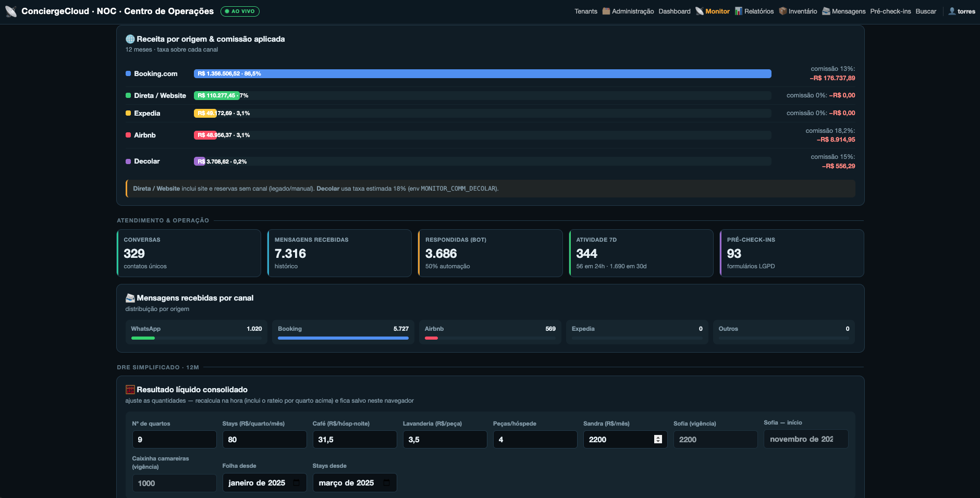Viewport: 980px width, 498px height.
Task: Click the Direta / Website revenue bar
Action: 217,95
